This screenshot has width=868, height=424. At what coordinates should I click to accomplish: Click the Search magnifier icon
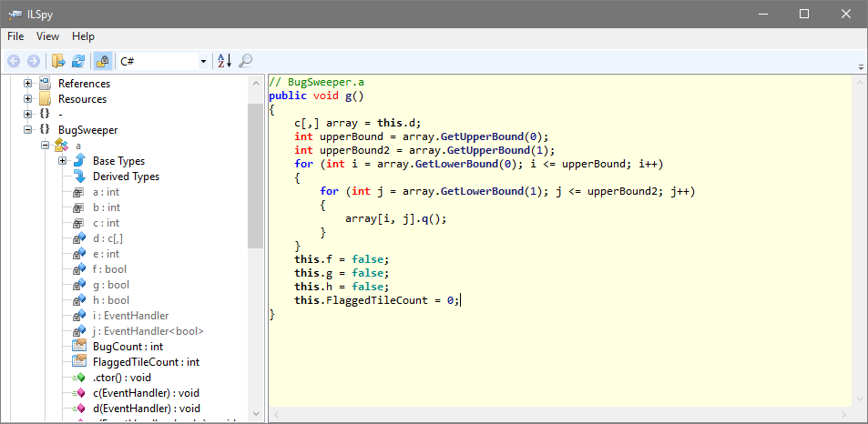point(245,61)
